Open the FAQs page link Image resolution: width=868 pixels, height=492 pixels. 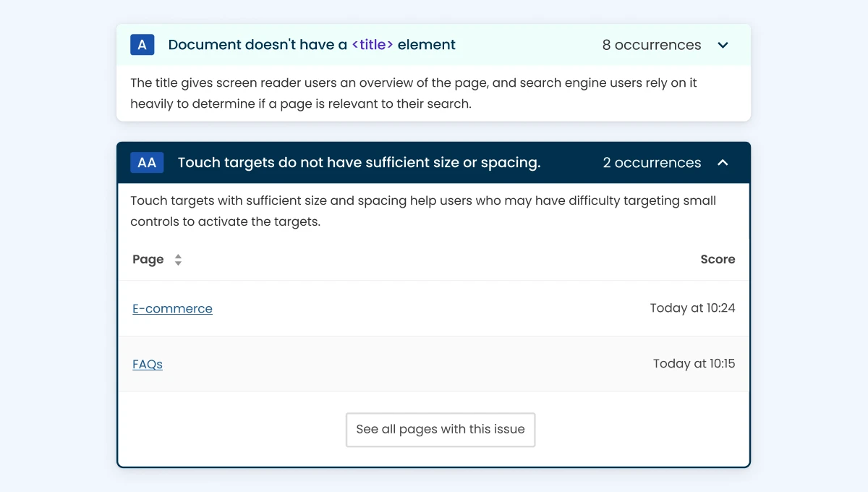coord(147,364)
